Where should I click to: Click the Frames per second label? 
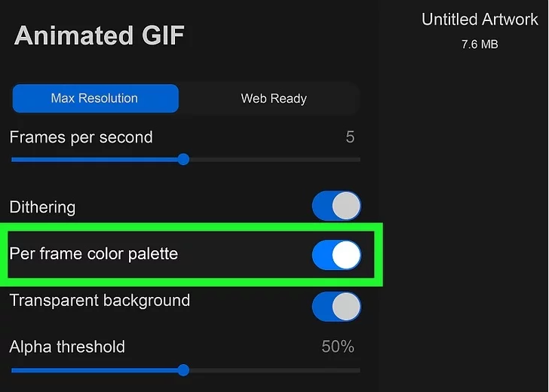click(81, 137)
